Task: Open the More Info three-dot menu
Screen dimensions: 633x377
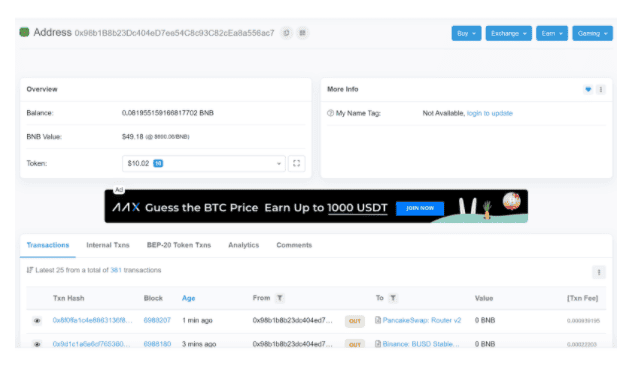Action: coord(601,90)
